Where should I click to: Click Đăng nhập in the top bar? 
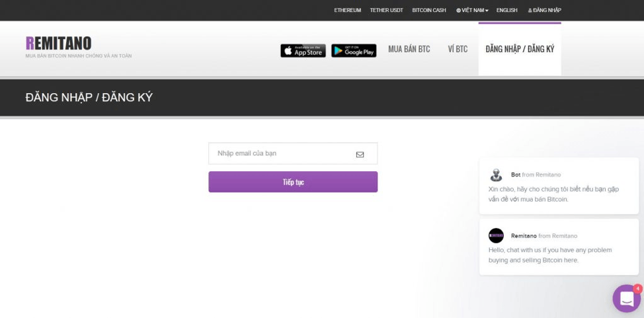pyautogui.click(x=544, y=11)
